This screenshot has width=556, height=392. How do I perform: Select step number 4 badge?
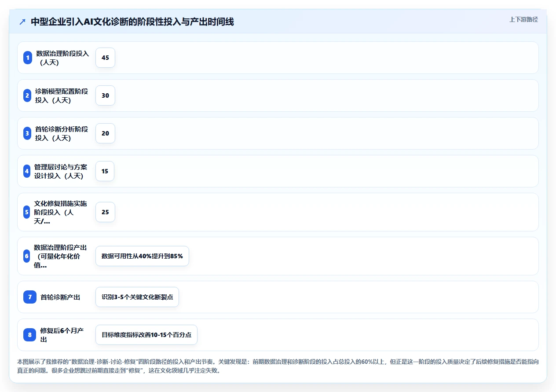click(27, 171)
